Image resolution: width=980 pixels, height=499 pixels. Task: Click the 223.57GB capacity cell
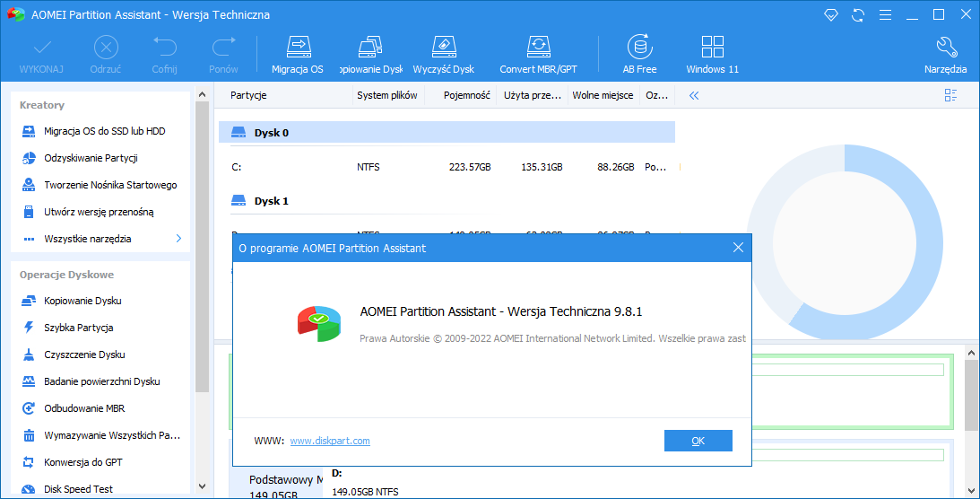click(470, 167)
